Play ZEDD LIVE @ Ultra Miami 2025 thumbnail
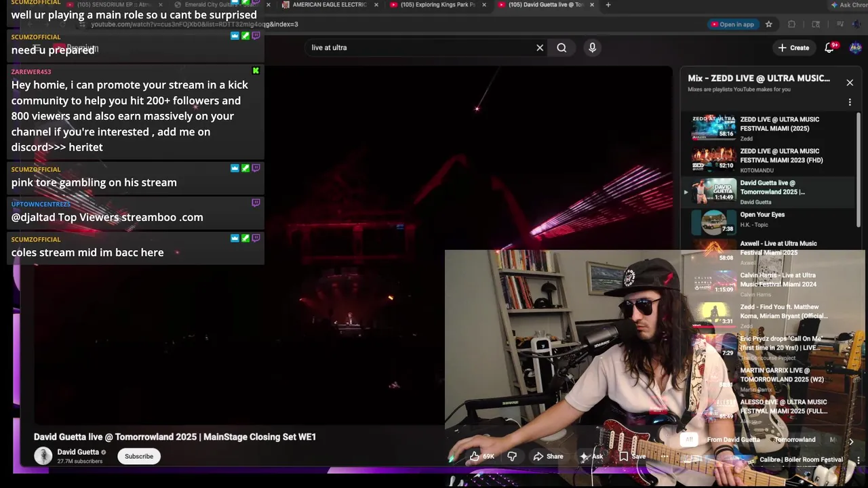This screenshot has height=488, width=868. (713, 127)
